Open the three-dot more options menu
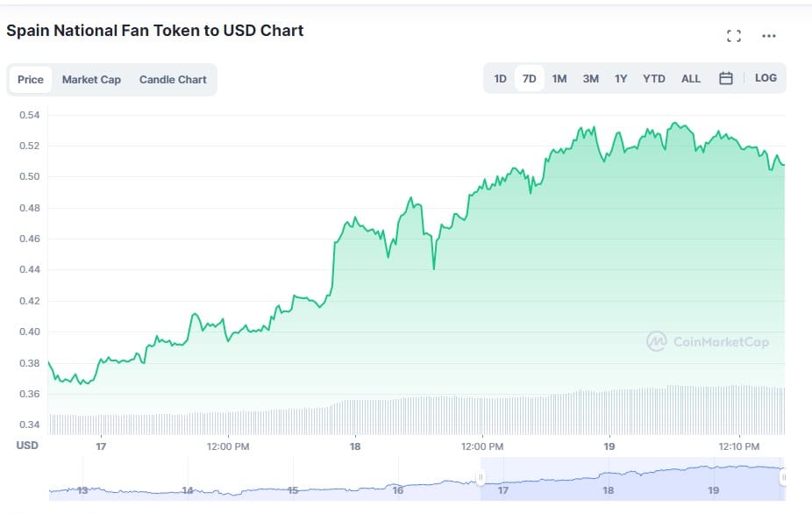 pos(769,36)
